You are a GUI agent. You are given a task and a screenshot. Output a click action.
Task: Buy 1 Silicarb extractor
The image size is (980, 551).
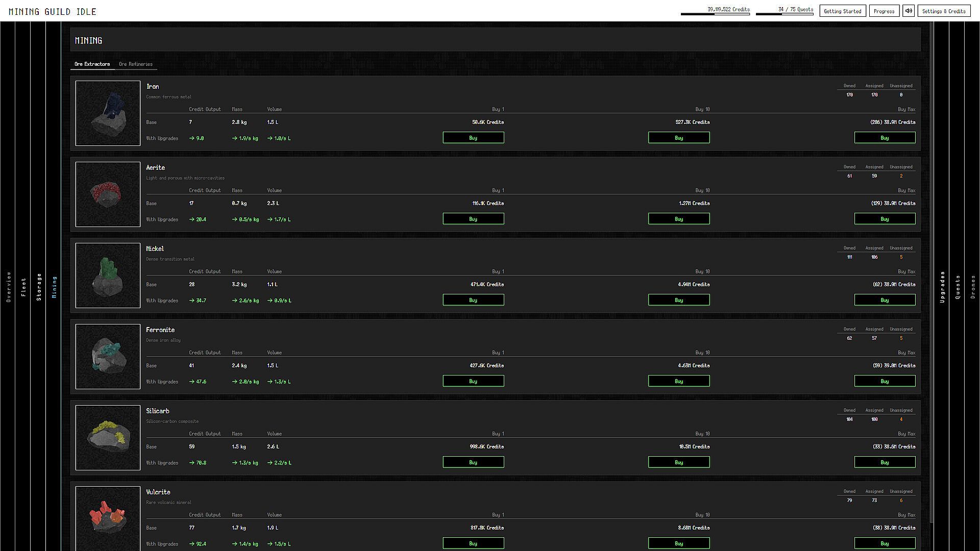[473, 462]
